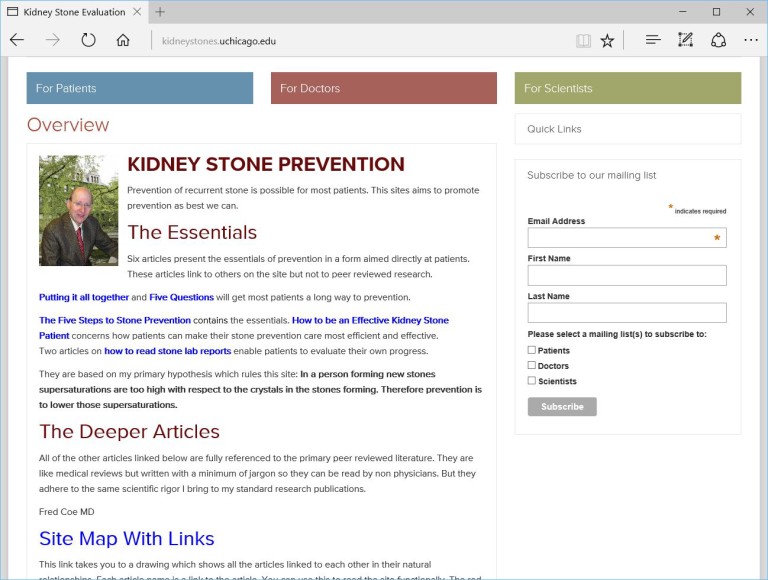Go back to the previous page
This screenshot has width=768, height=580.
tap(17, 40)
